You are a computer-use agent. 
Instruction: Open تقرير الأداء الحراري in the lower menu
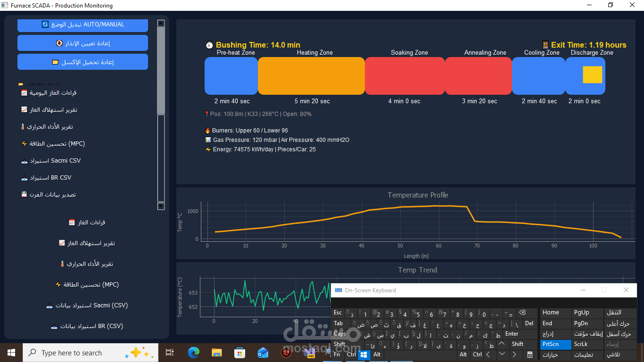87,264
